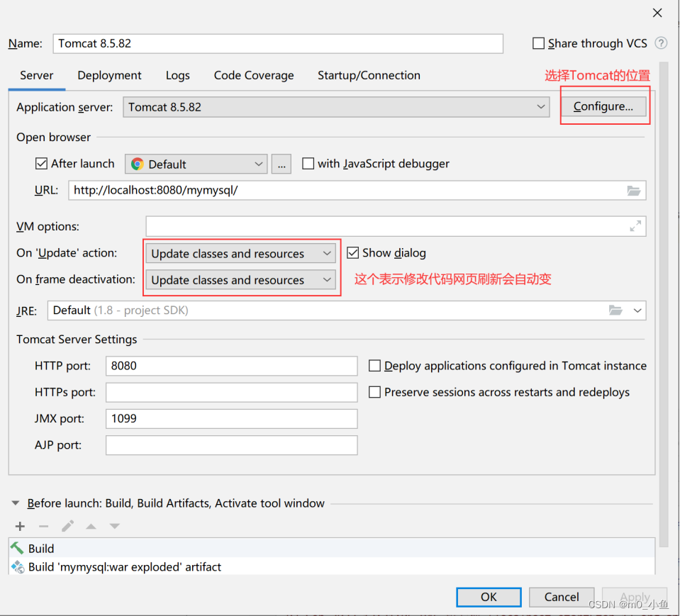
Task: Open the On frame deactivation dropdown
Action: click(240, 280)
